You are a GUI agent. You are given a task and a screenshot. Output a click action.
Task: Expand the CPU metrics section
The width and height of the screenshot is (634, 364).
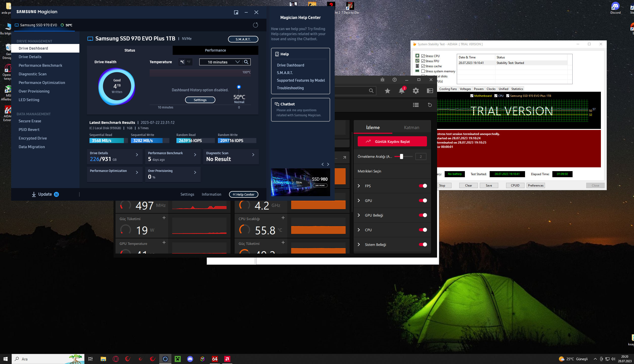(359, 230)
